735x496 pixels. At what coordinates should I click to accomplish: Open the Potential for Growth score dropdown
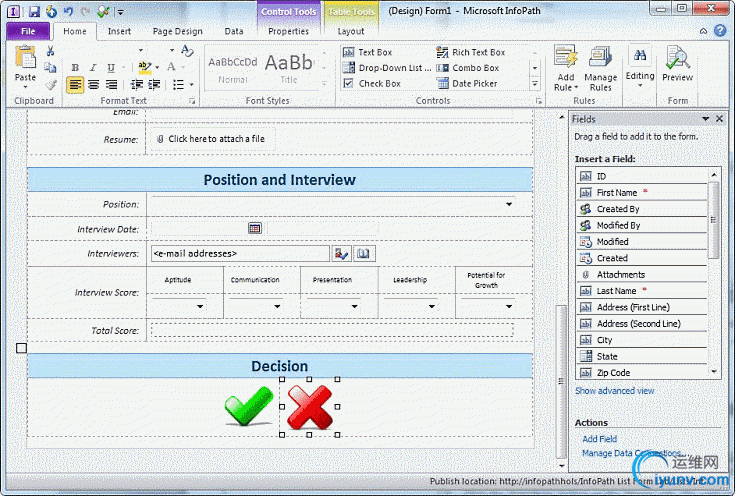(509, 306)
